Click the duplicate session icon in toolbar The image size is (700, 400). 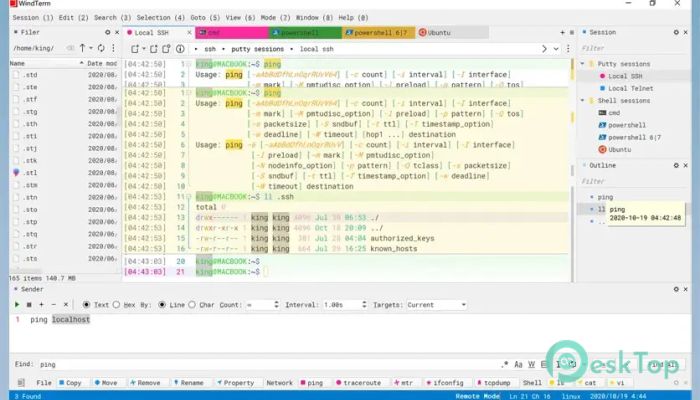point(154,49)
